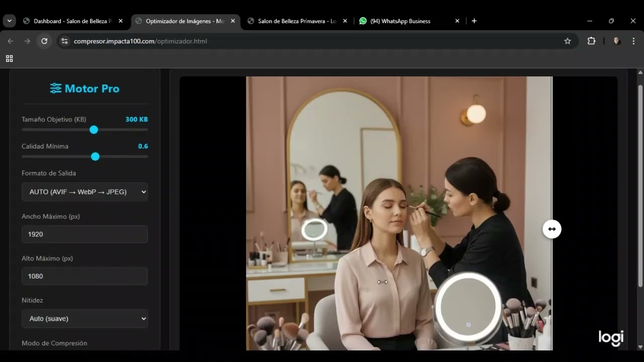This screenshot has width=644, height=362.
Task: Click the 0.6 minimum quality value
Action: [x=143, y=146]
